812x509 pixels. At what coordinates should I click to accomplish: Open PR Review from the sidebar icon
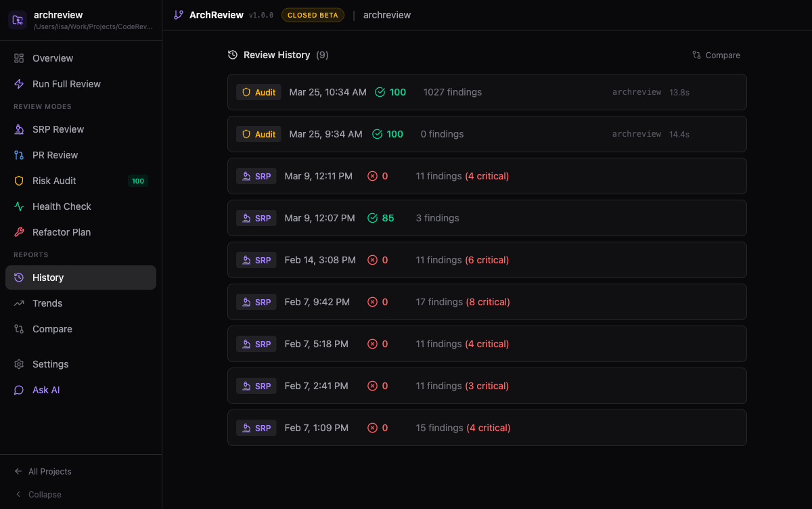tap(20, 155)
